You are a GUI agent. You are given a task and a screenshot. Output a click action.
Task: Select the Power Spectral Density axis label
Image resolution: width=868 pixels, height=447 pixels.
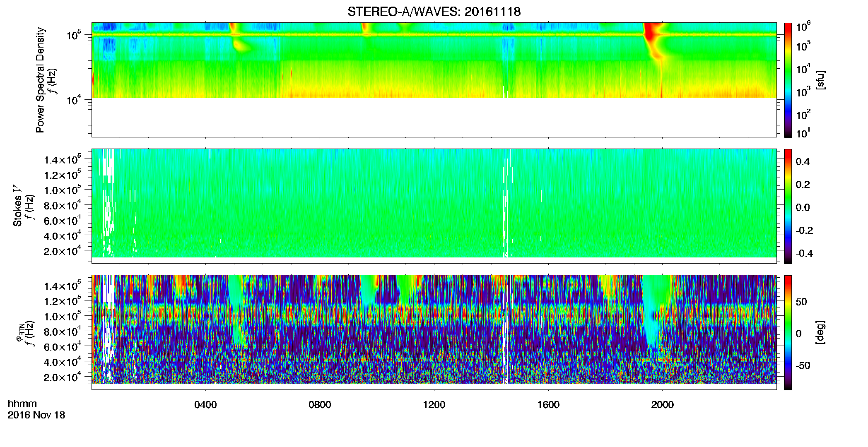coord(40,80)
